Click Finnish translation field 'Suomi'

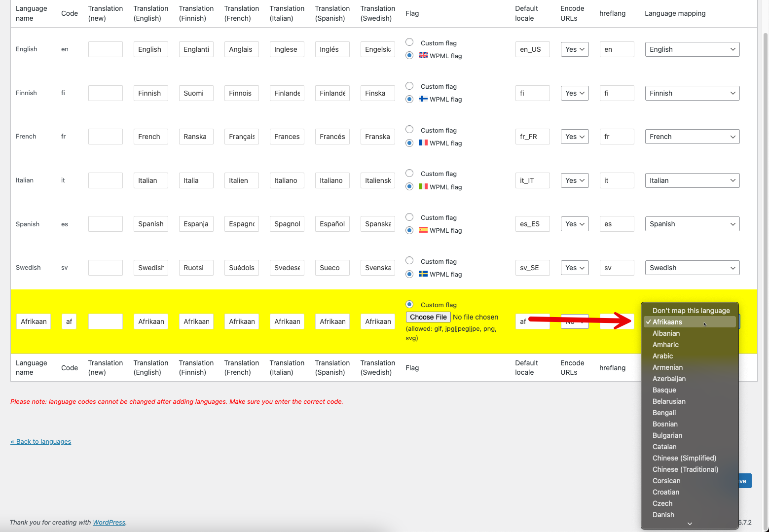point(196,93)
